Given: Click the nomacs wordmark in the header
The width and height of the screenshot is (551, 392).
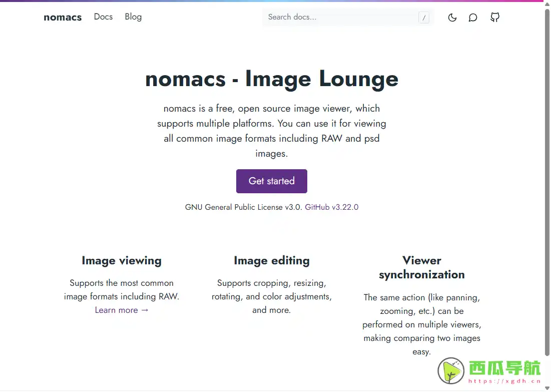Looking at the screenshot, I should pos(63,17).
